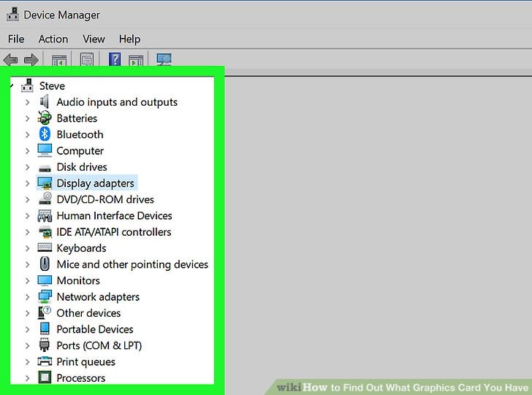Open the Action menu
The image size is (532, 395).
pyautogui.click(x=53, y=39)
